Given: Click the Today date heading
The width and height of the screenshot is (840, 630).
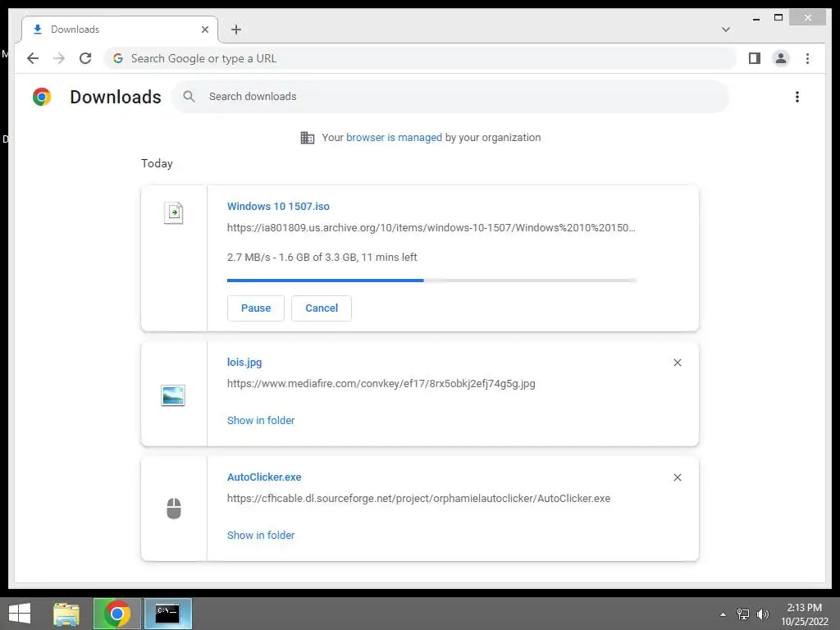Looking at the screenshot, I should pos(157,163).
